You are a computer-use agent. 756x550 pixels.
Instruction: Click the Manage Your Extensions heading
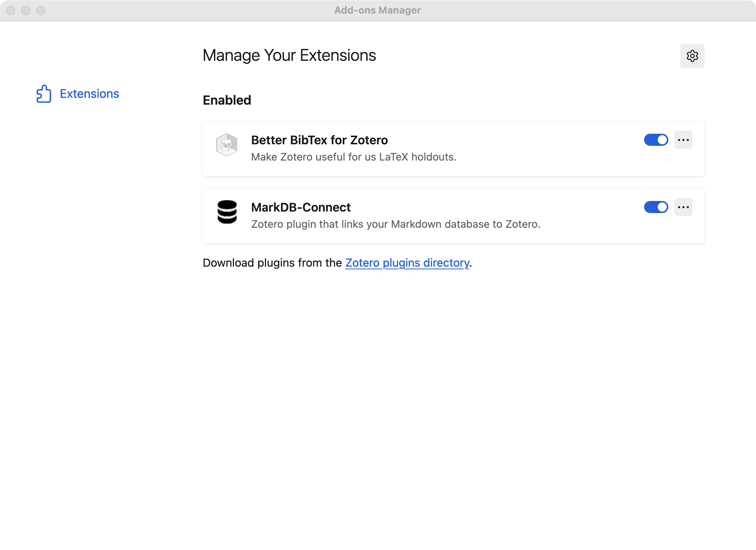289,56
